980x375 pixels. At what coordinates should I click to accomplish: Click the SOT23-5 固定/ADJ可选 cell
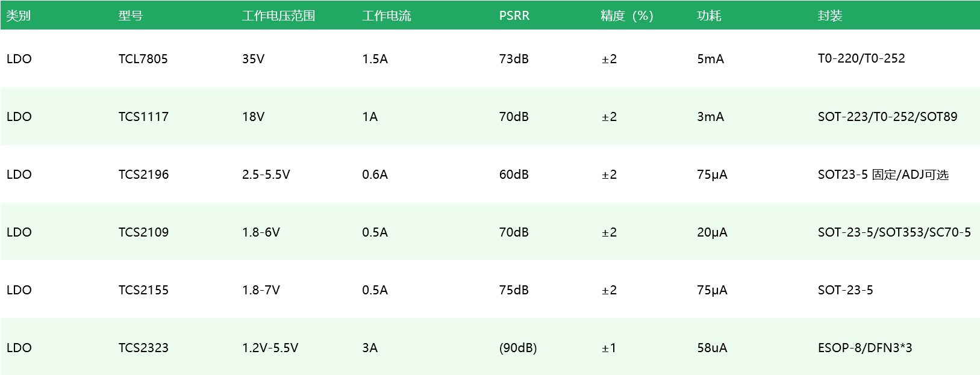(x=883, y=175)
